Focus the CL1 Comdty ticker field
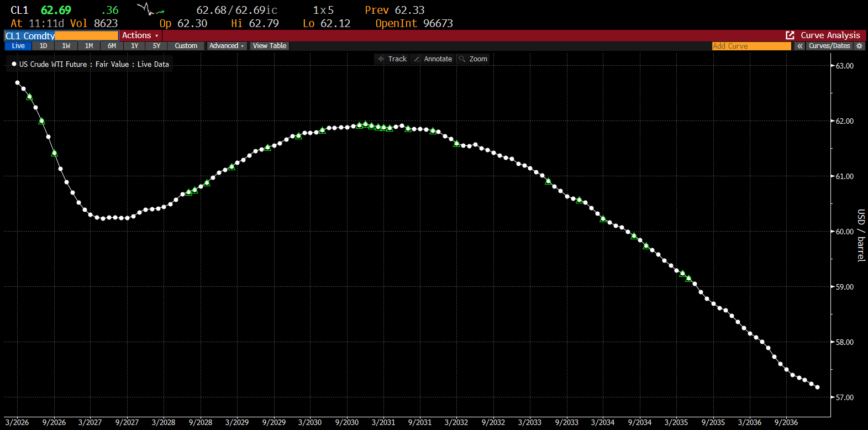This screenshot has height=430, width=868. (61, 36)
